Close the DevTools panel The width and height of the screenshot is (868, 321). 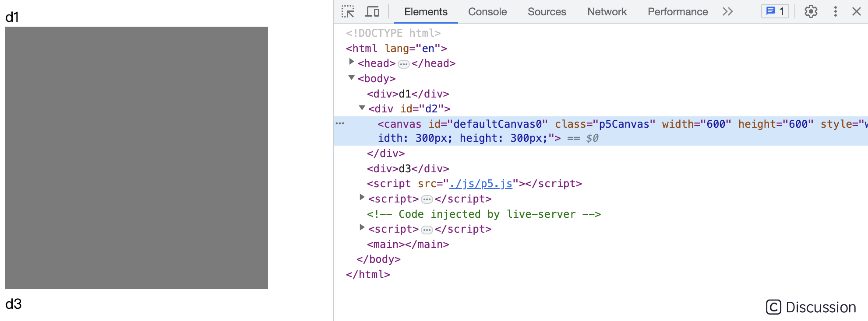(x=857, y=12)
